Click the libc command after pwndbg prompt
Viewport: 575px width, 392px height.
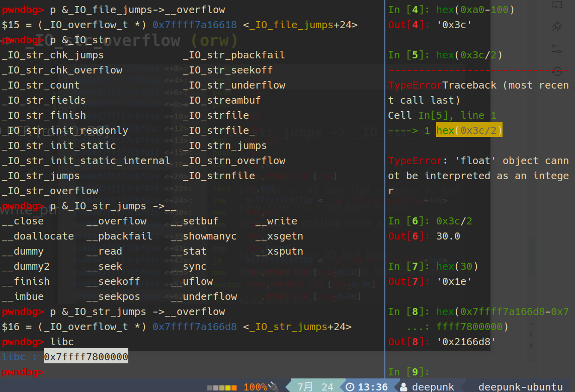[62, 341]
